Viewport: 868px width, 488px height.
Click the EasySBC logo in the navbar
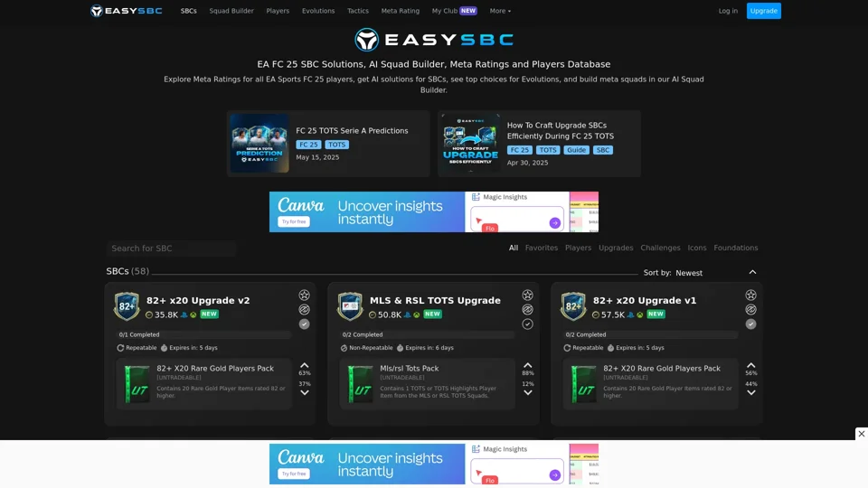(x=127, y=11)
